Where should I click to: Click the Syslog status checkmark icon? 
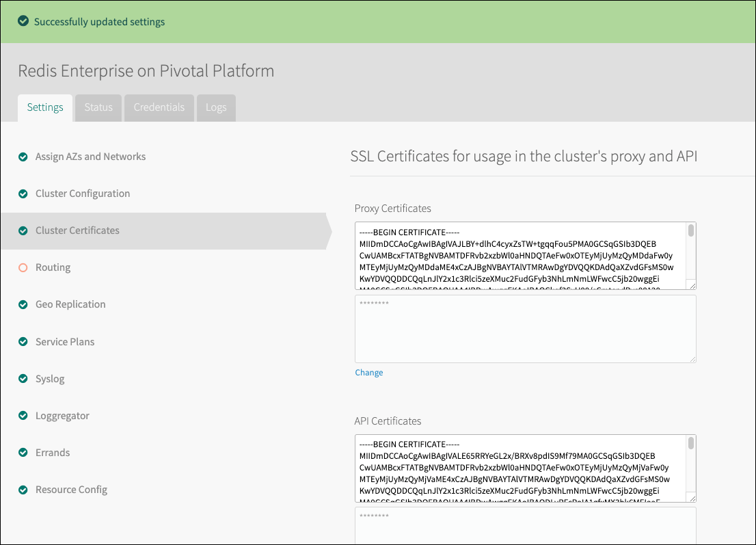click(23, 379)
